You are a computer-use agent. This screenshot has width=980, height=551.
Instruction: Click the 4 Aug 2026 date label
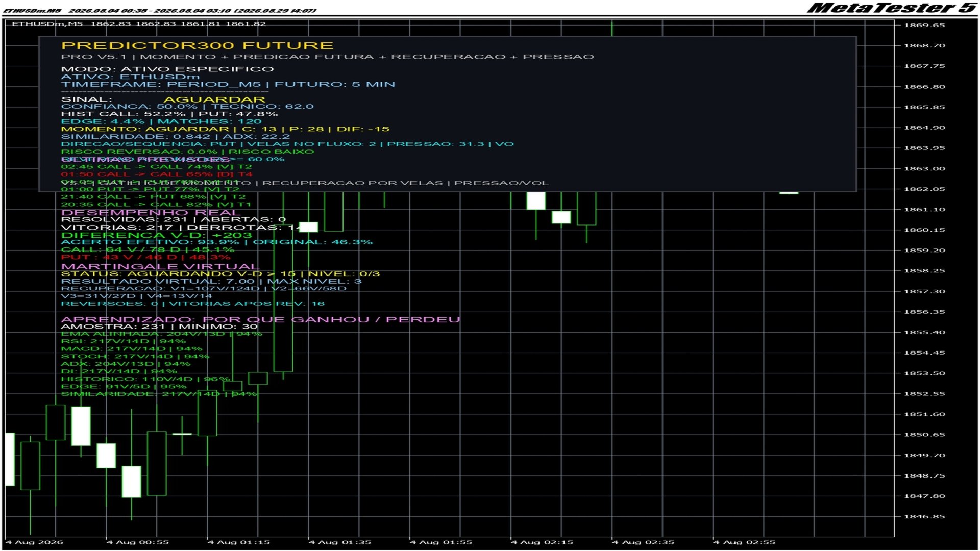coord(34,542)
